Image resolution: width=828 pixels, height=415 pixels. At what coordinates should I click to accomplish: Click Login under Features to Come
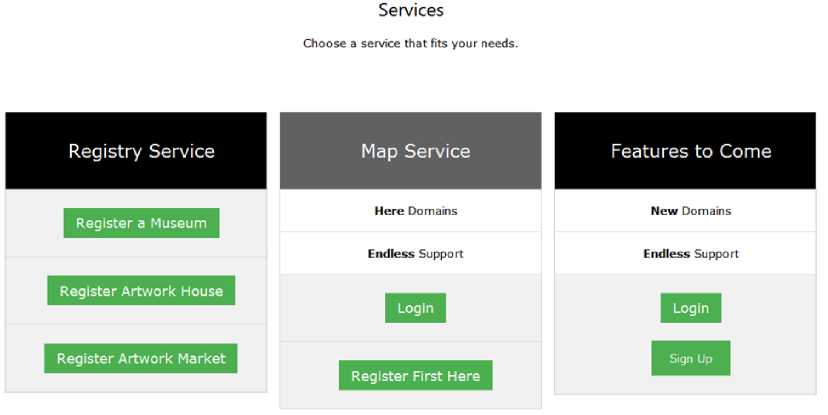(690, 308)
